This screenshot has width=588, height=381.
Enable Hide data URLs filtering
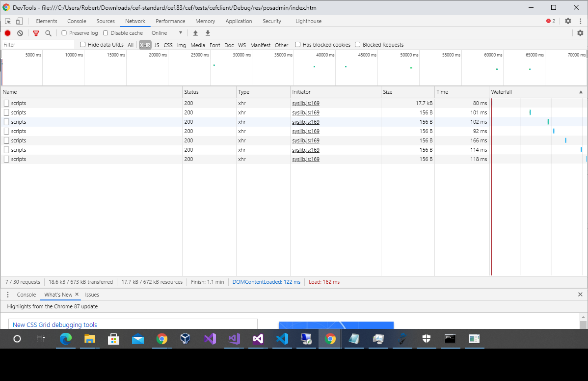pos(82,44)
